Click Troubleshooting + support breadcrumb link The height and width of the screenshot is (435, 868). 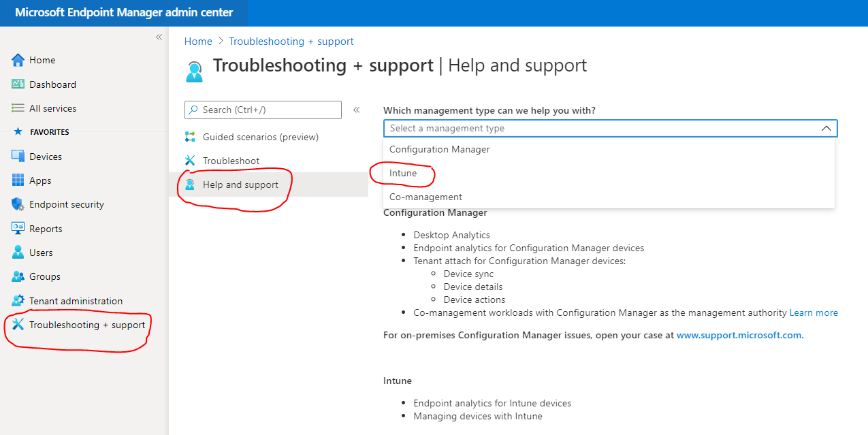point(291,42)
